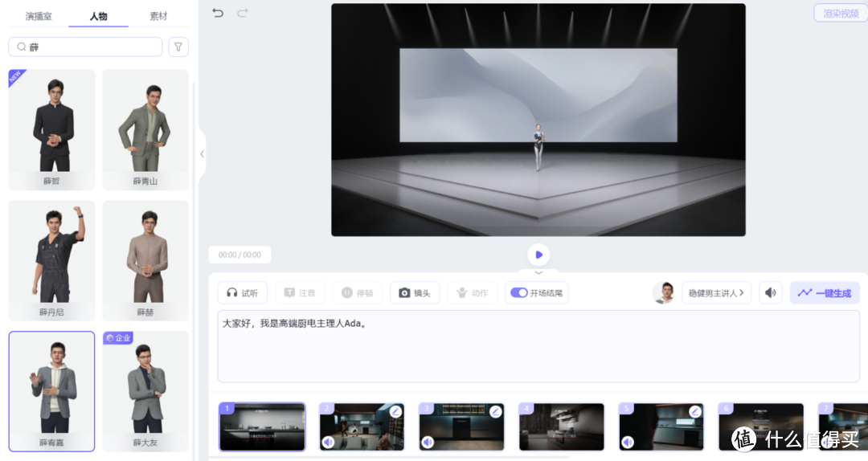This screenshot has height=461, width=868.
Task: Click the 试听 headphone preview button
Action: pos(242,293)
